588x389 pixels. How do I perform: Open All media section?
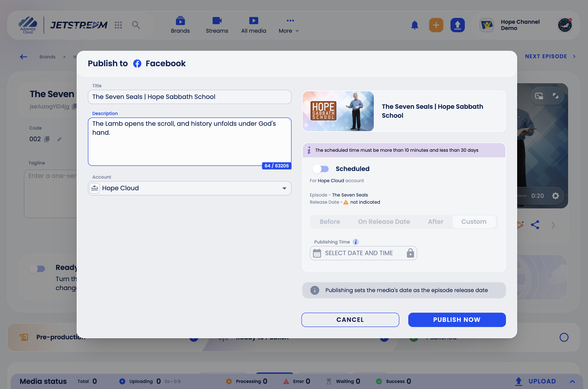[x=254, y=25]
